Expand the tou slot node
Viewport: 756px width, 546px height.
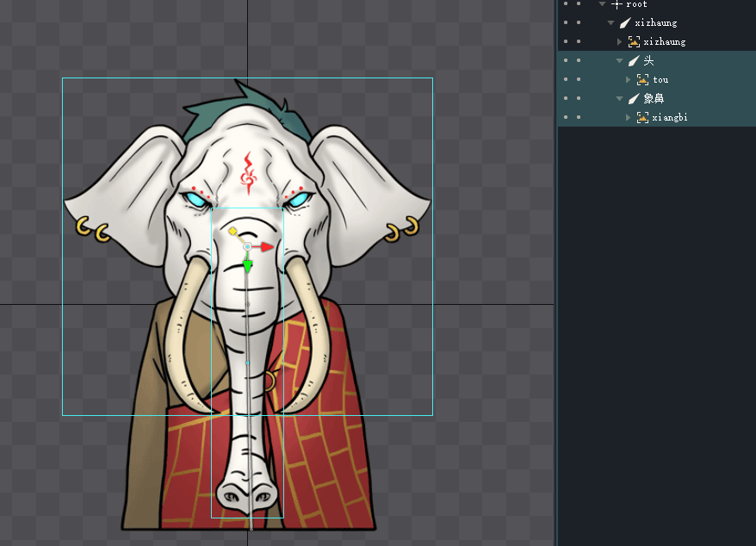tap(629, 80)
